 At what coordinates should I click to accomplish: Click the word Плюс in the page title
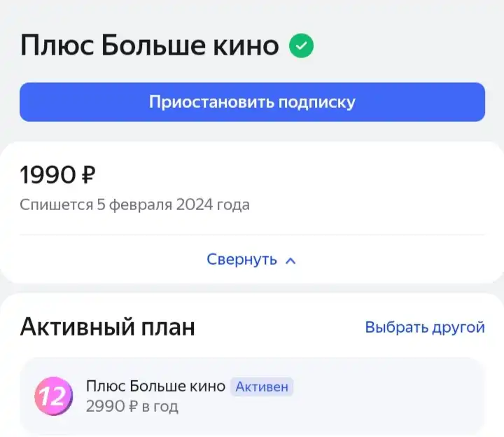(x=57, y=46)
